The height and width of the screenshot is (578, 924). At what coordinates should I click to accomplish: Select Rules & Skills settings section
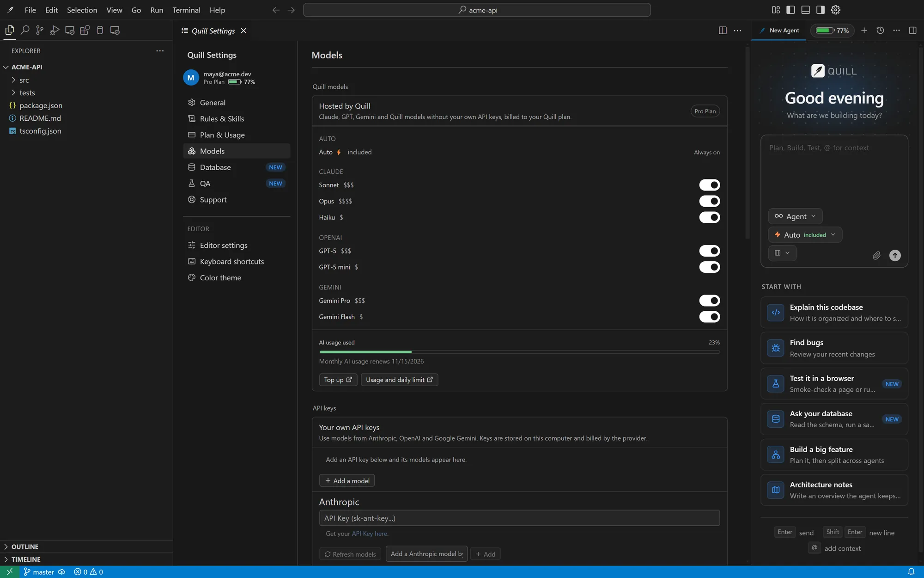[237, 119]
